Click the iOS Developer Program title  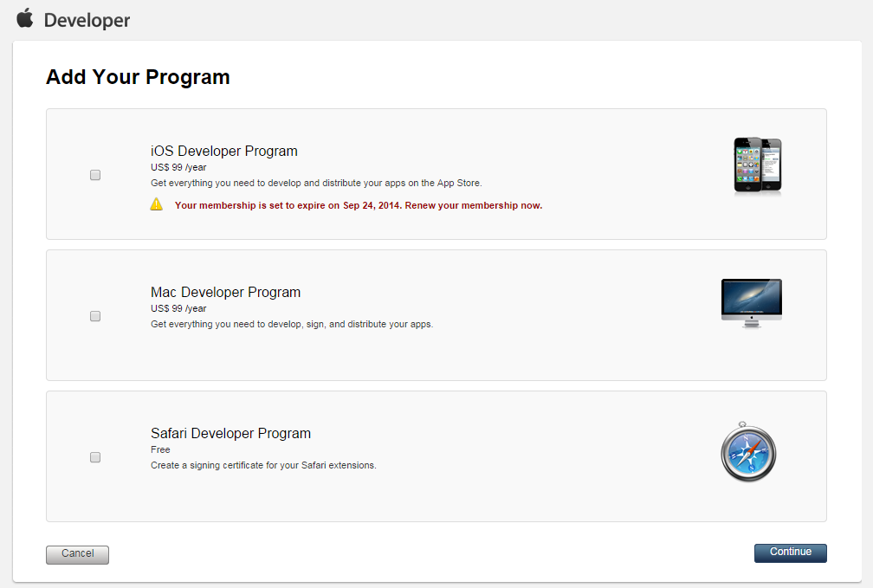click(x=223, y=151)
